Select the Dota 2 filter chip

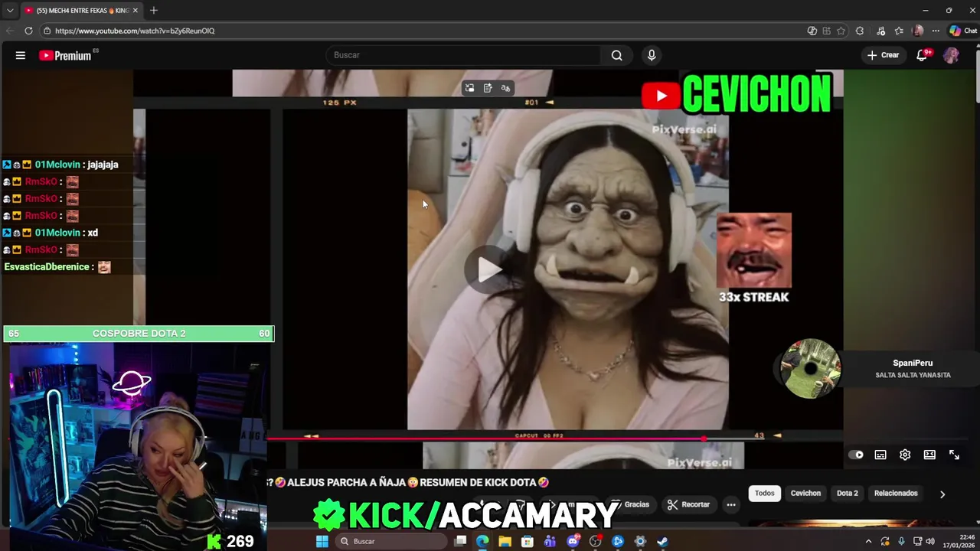(x=847, y=494)
